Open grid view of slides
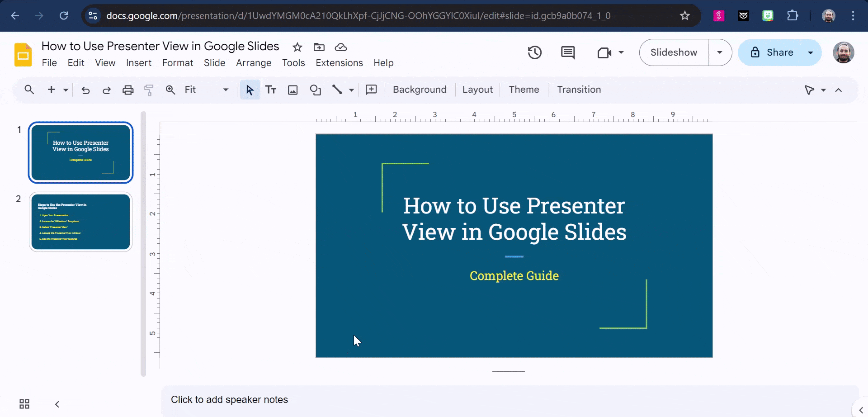Viewport: 868px width, 417px height. click(x=24, y=403)
